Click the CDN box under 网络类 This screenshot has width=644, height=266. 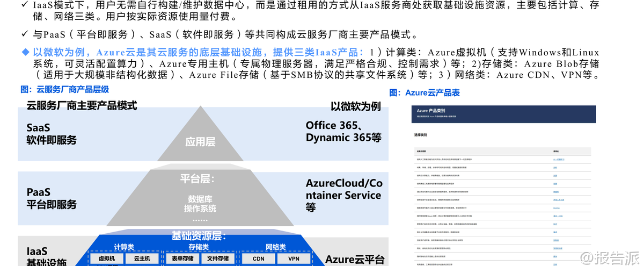[x=258, y=258]
